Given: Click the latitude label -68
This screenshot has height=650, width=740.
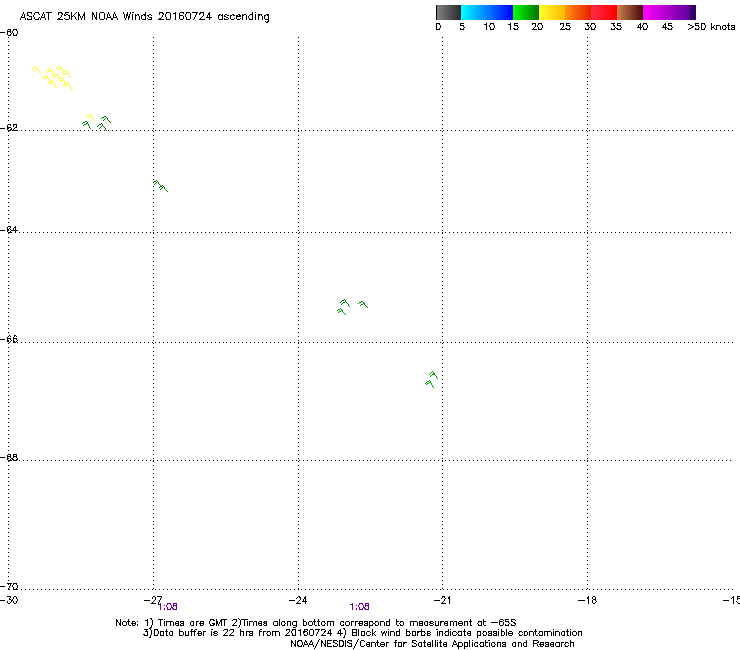Looking at the screenshot, I should pos(9,458).
